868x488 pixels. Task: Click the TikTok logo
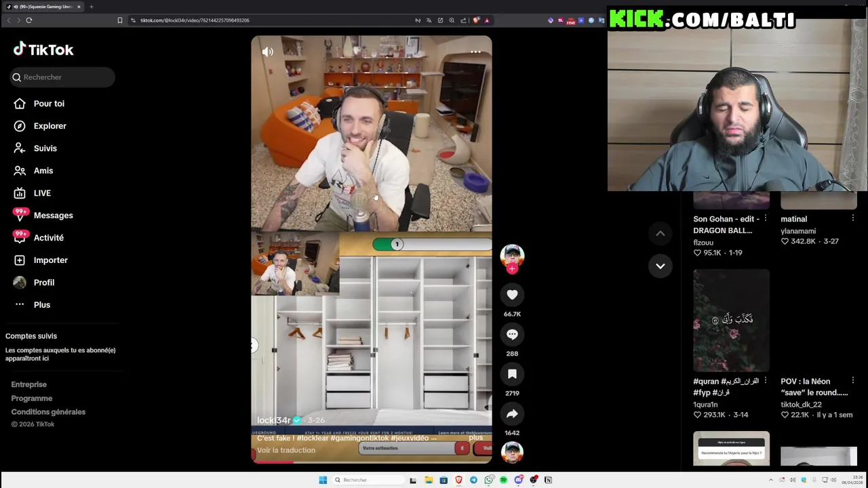[43, 49]
